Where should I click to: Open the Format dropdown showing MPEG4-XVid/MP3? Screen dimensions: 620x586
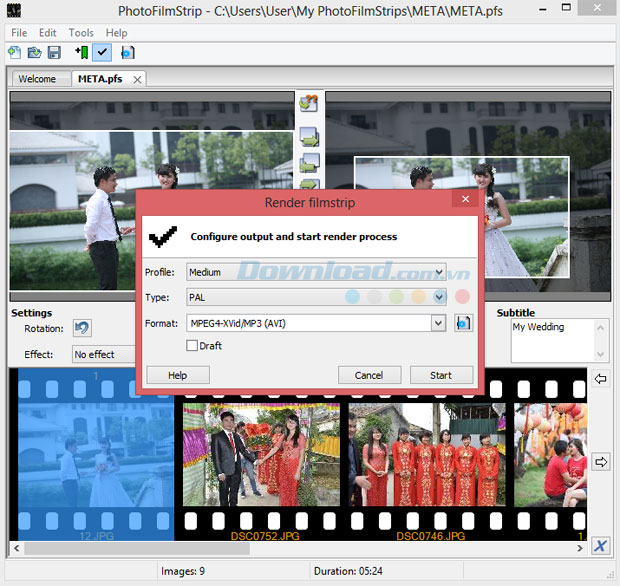316,323
